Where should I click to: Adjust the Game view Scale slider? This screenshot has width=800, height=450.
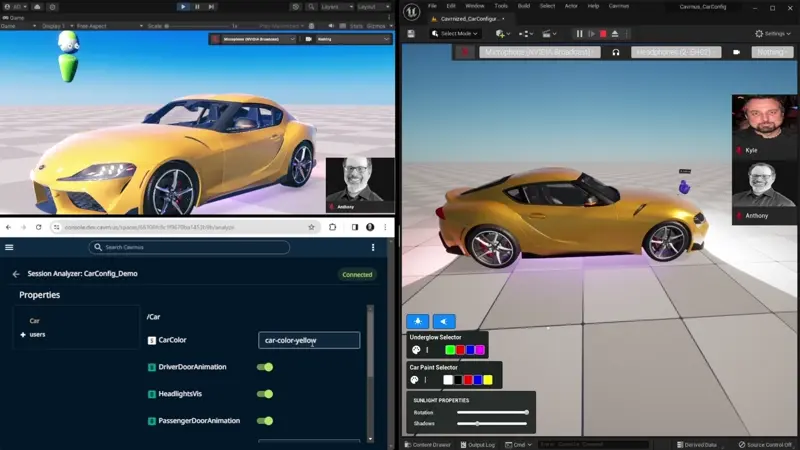[196, 26]
